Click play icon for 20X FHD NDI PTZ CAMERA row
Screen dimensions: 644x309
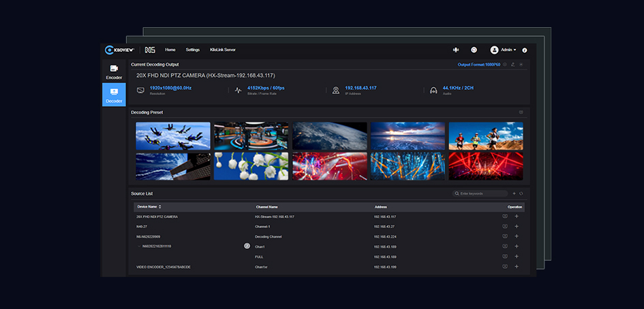pyautogui.click(x=505, y=216)
